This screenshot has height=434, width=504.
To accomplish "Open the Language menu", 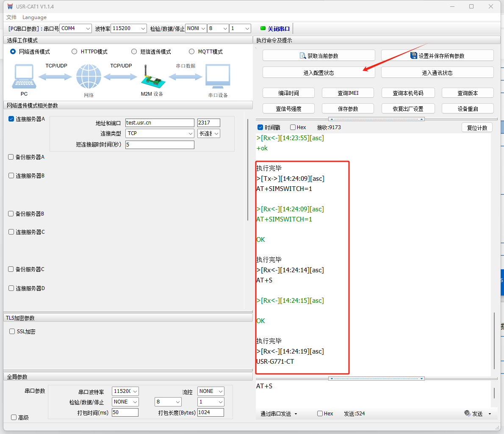I will [x=34, y=17].
